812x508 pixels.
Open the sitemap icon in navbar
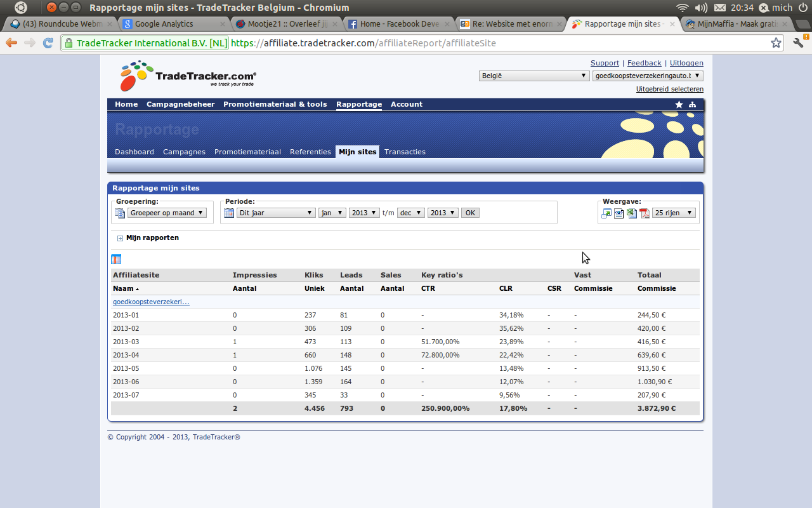[x=692, y=104]
